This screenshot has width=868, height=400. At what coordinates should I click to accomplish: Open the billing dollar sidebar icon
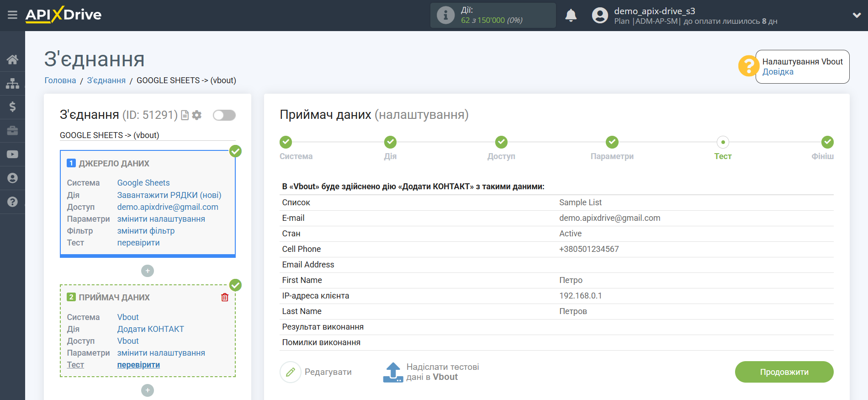coord(12,107)
